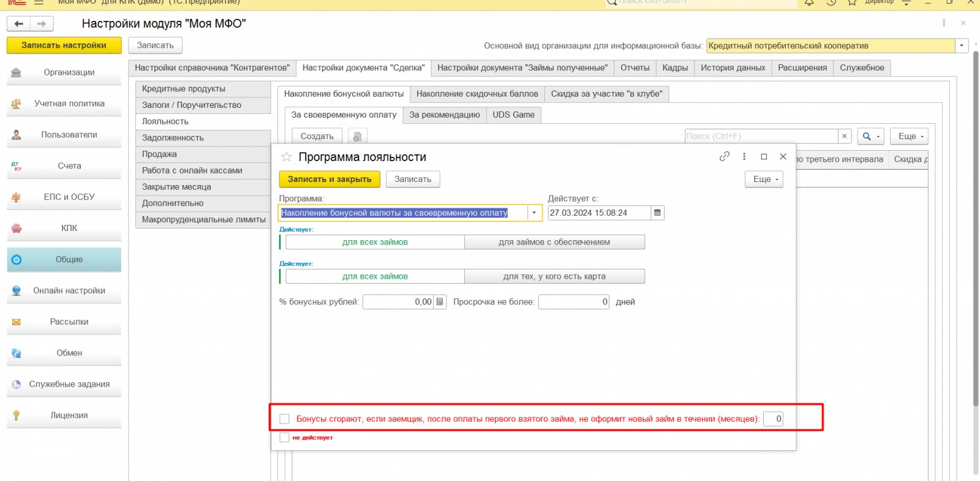The width and height of the screenshot is (980, 481).
Task: Open the list's Еще menu
Action: 910,136
